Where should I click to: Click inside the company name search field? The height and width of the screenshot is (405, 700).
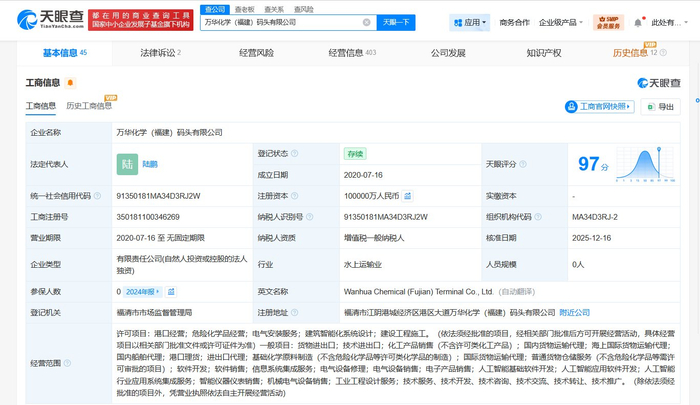pos(280,22)
